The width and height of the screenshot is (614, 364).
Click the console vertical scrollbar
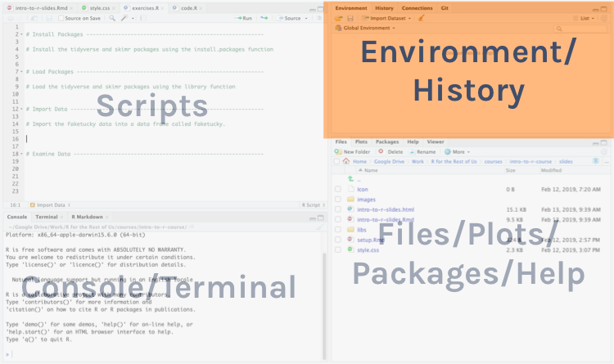click(324, 306)
